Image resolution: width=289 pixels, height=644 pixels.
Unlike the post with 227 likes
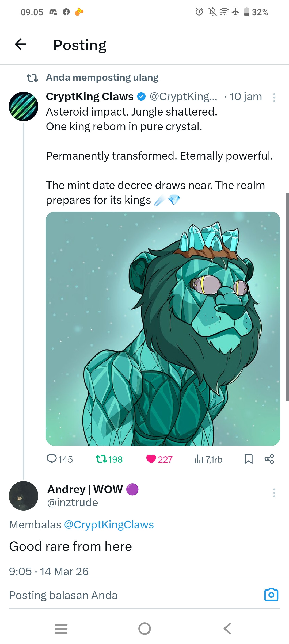point(159,459)
